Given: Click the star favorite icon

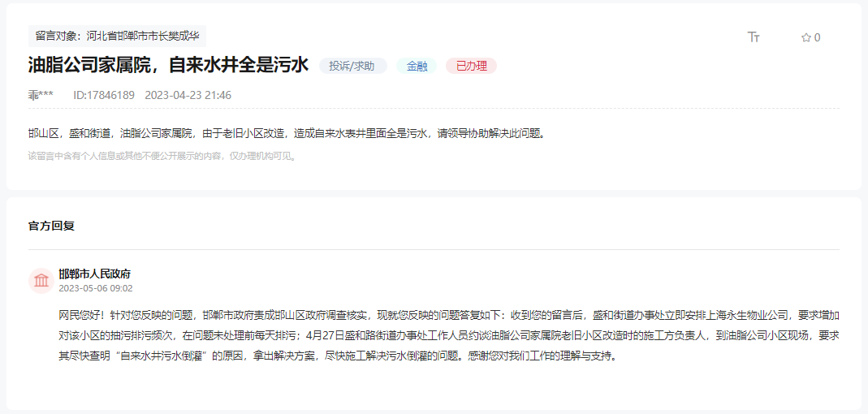Looking at the screenshot, I should [806, 37].
